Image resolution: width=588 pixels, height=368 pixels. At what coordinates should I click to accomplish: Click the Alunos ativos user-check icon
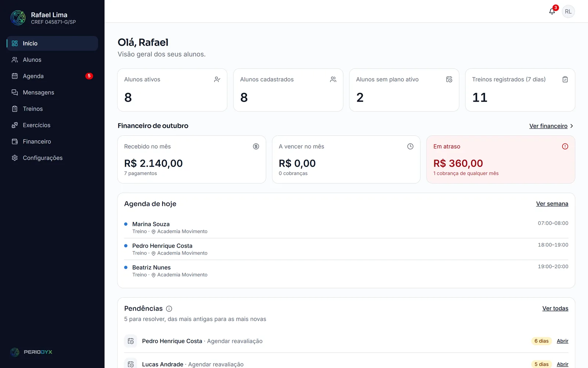[217, 79]
